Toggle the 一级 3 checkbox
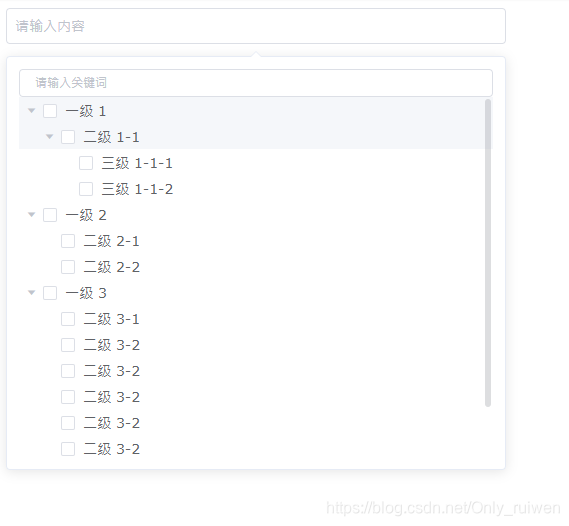Viewport: 569px width, 526px height. [50, 293]
